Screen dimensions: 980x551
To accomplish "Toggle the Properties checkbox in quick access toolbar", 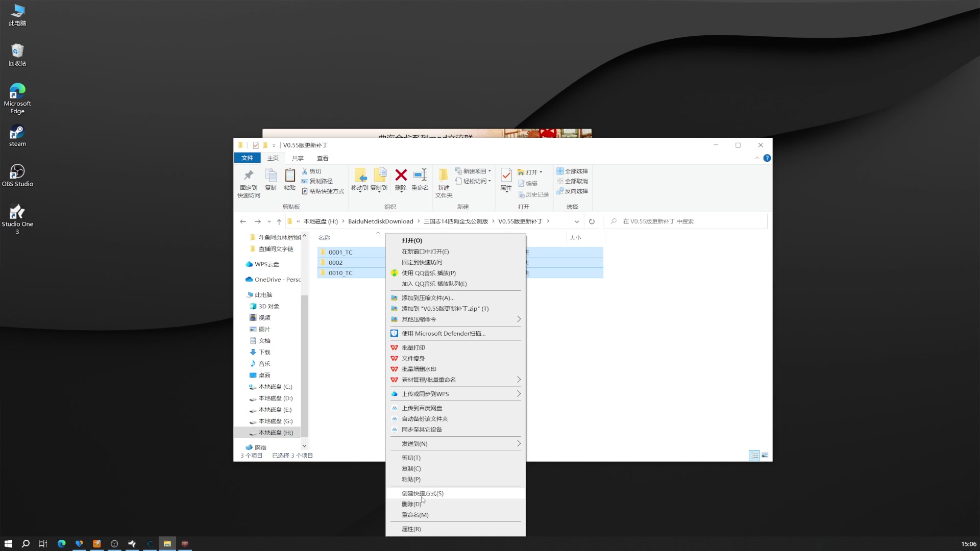I will click(x=256, y=145).
